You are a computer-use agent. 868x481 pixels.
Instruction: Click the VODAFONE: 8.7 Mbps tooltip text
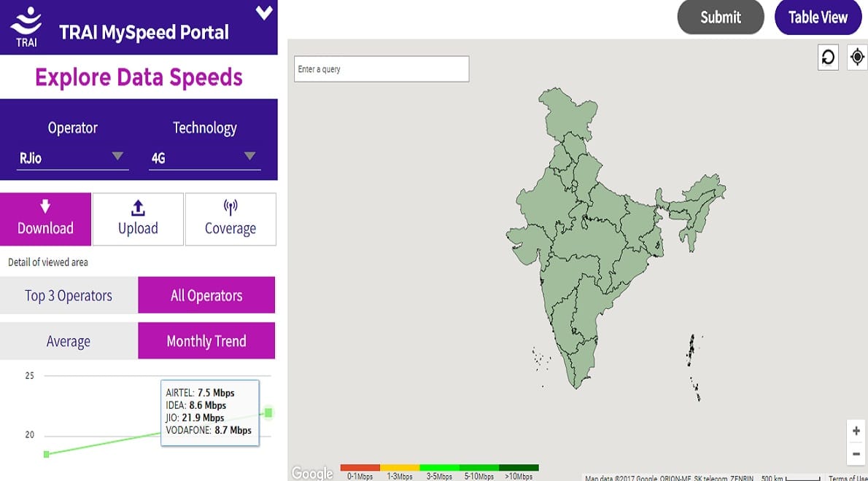[x=209, y=430]
